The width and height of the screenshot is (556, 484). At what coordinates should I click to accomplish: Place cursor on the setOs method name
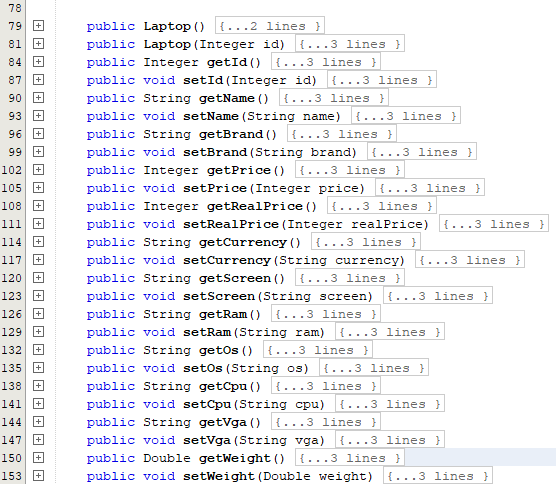(x=202, y=368)
